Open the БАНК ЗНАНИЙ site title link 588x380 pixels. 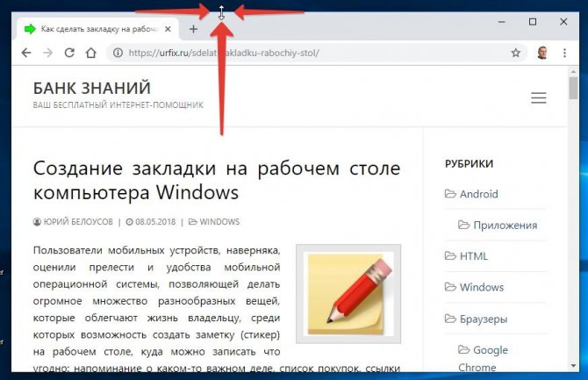tap(92, 88)
